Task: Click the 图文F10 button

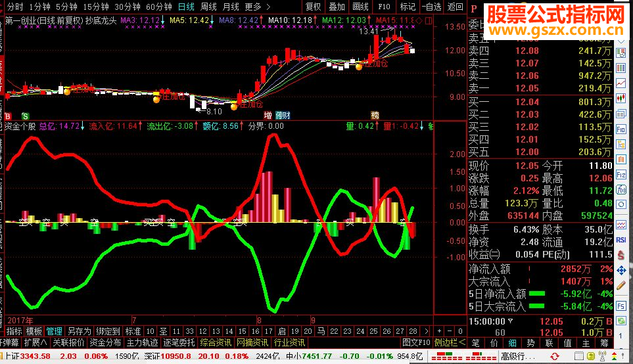Action: 416,342
